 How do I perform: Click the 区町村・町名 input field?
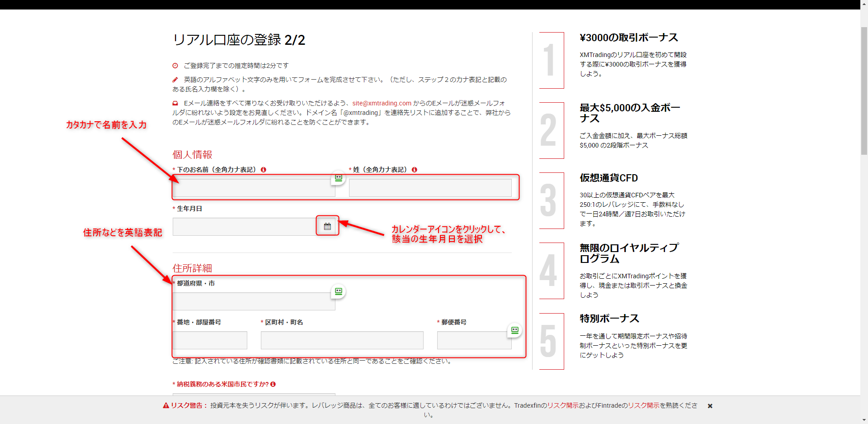342,340
